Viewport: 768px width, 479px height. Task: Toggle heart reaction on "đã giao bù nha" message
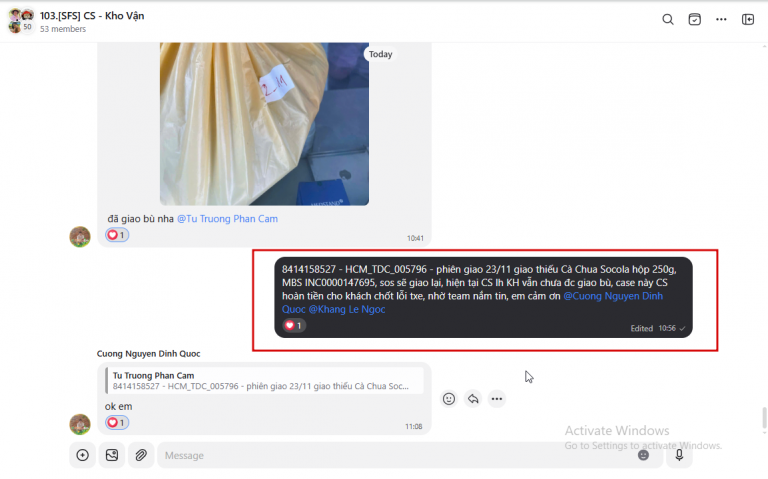(x=117, y=235)
